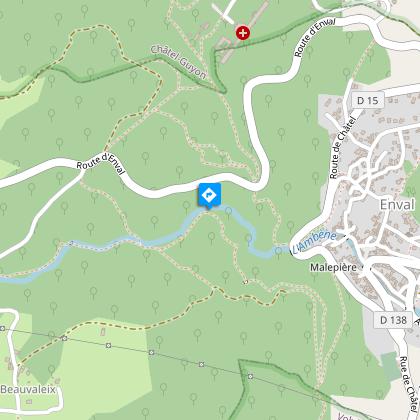Select the D 15 road shield
Viewport: 420px width, 420px height.
click(x=368, y=100)
